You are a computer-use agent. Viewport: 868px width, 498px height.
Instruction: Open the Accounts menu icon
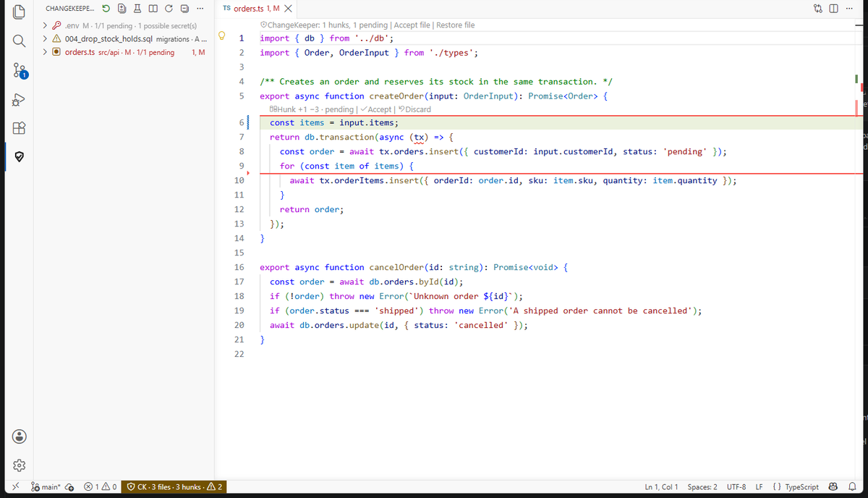pyautogui.click(x=20, y=436)
